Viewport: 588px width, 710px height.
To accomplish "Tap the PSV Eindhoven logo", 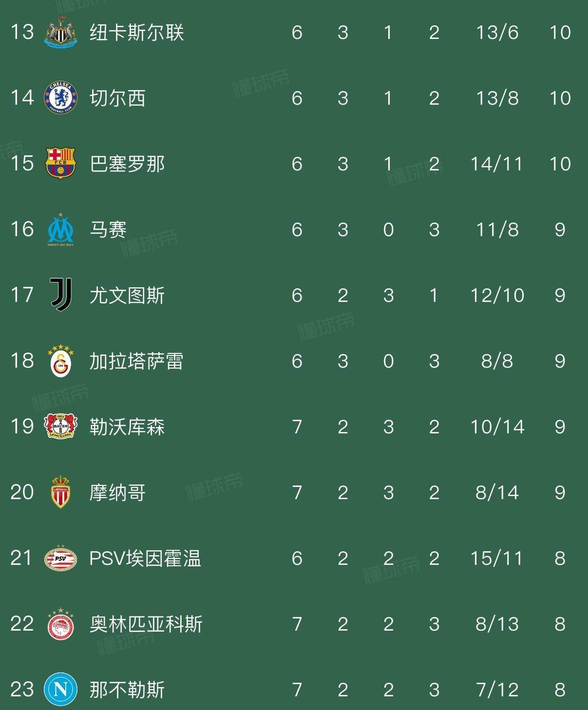I will coord(61,558).
